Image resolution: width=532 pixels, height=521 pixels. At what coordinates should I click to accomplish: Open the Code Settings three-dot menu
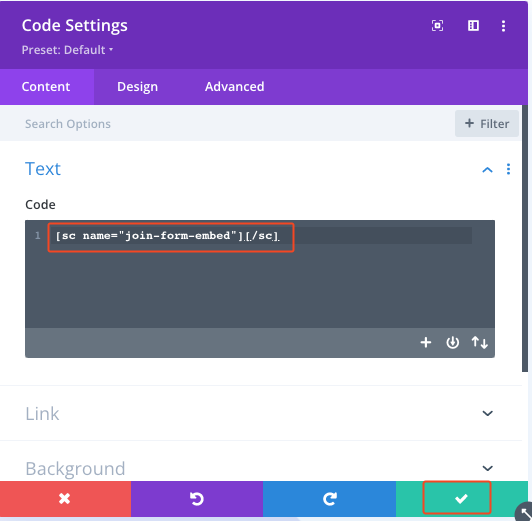tap(503, 26)
